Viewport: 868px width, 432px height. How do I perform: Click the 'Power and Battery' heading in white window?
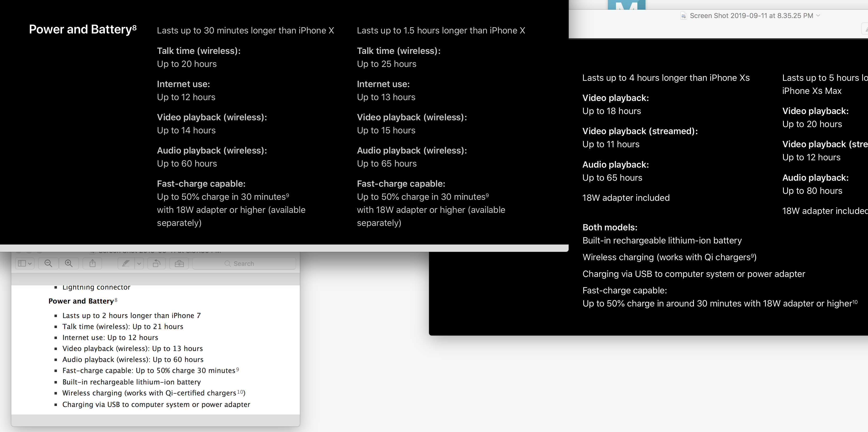pyautogui.click(x=83, y=301)
